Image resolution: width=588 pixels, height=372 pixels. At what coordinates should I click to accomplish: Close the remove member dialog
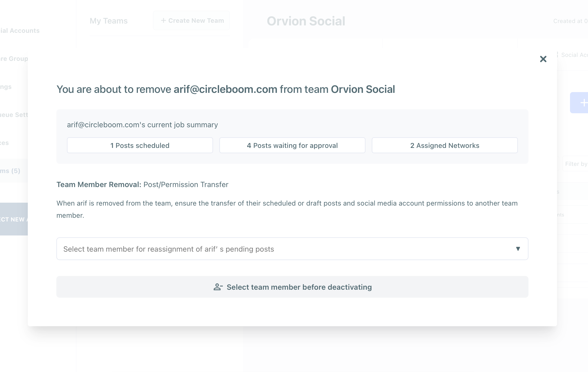pyautogui.click(x=543, y=59)
